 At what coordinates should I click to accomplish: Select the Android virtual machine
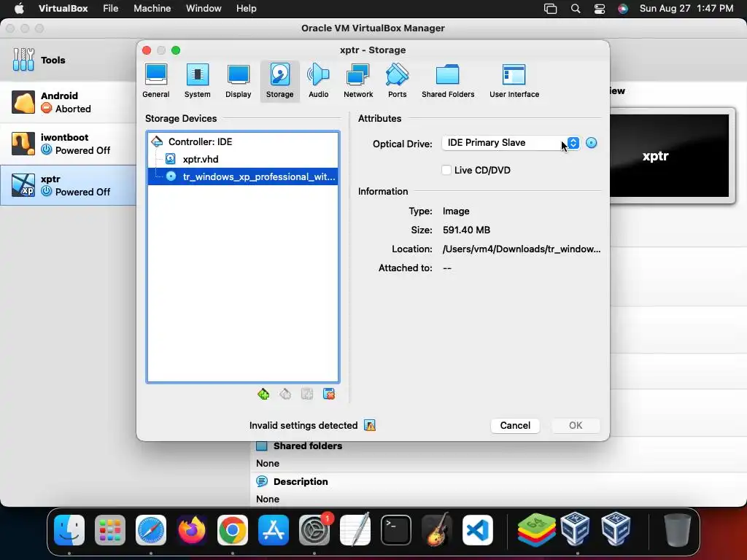click(68, 102)
